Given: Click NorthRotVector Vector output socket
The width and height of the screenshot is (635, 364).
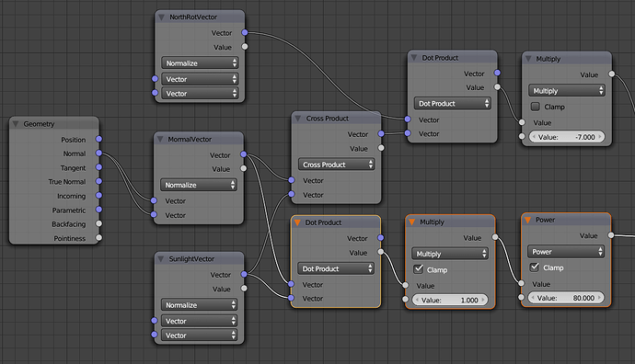Looking at the screenshot, I should tap(245, 32).
